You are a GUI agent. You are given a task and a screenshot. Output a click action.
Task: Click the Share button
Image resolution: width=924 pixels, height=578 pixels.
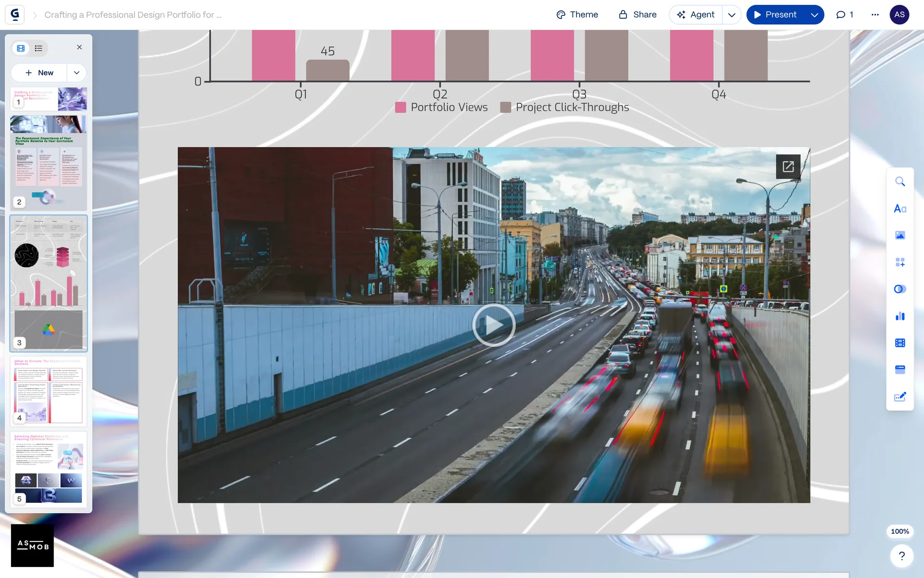[x=637, y=15]
